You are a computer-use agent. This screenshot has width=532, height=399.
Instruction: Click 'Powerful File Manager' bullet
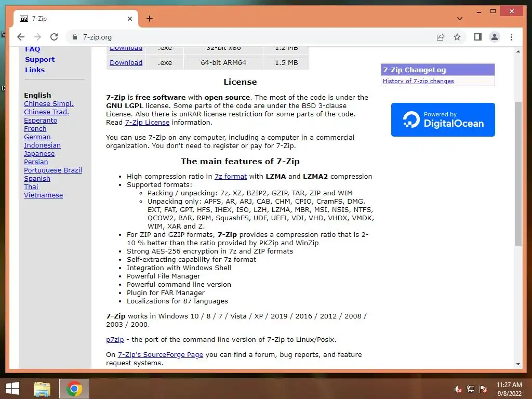coord(163,276)
